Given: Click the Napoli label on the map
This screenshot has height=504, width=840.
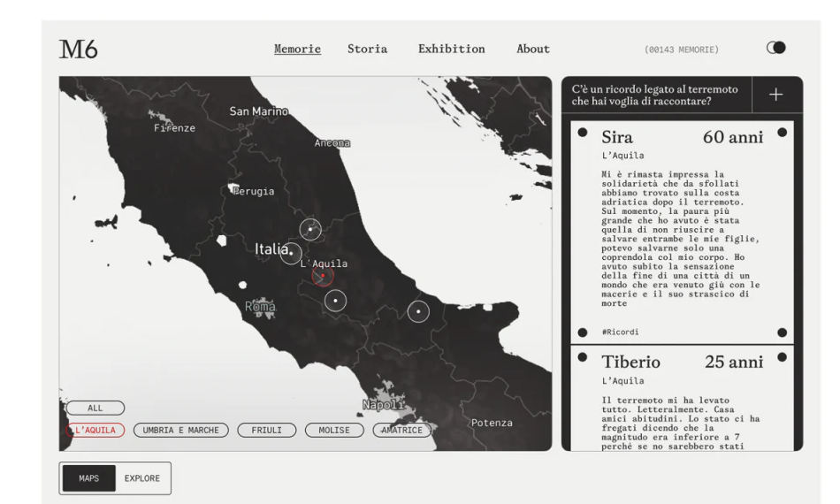Looking at the screenshot, I should click(x=383, y=404).
